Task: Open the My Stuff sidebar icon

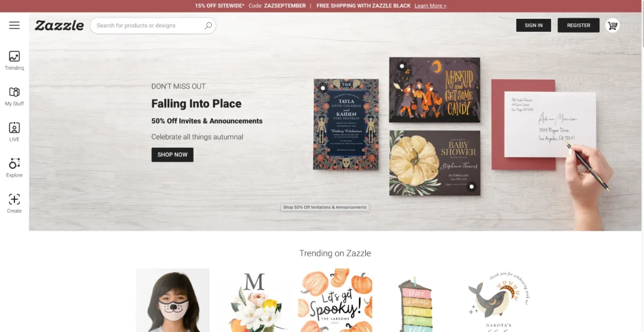Action: (14, 96)
